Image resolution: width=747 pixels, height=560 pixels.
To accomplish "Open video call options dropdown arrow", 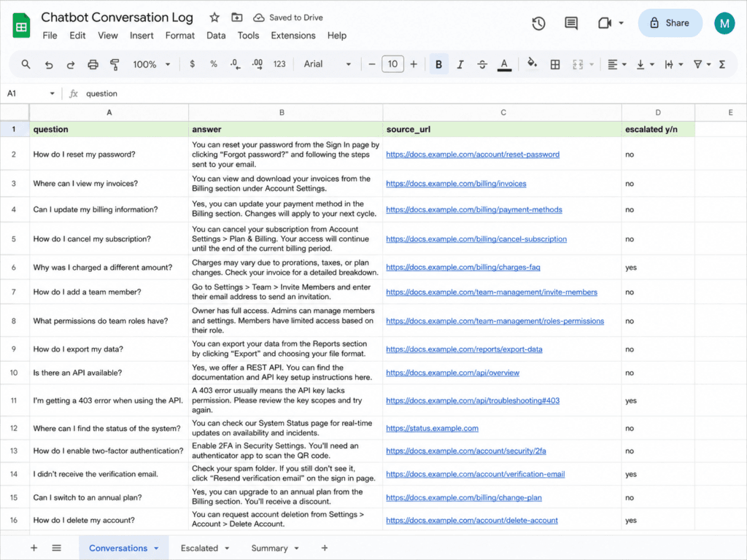I will [622, 23].
